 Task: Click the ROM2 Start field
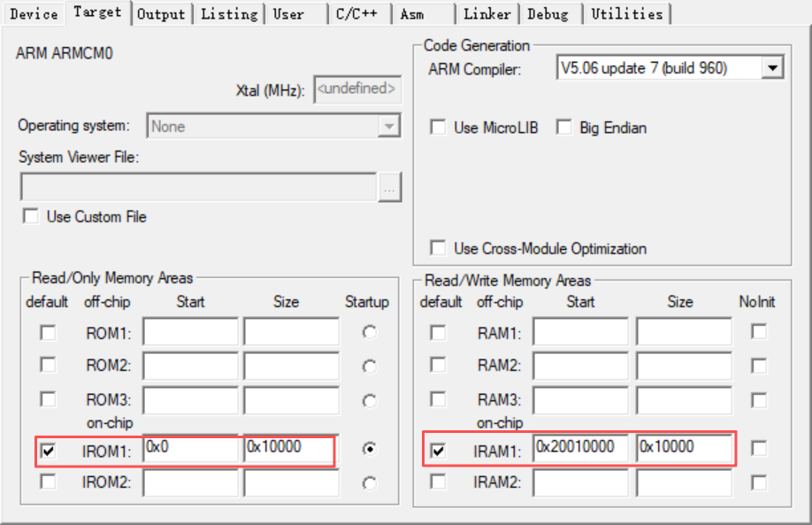[190, 366]
